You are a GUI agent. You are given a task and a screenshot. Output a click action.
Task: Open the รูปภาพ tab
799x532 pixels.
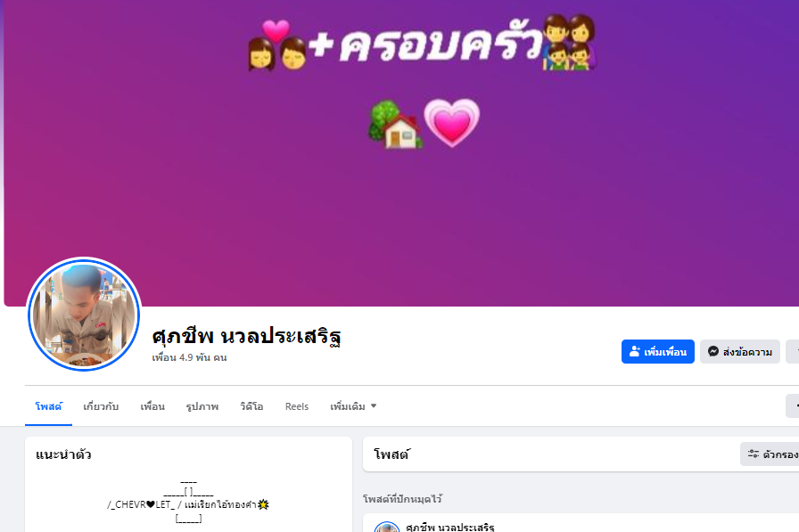[202, 406]
